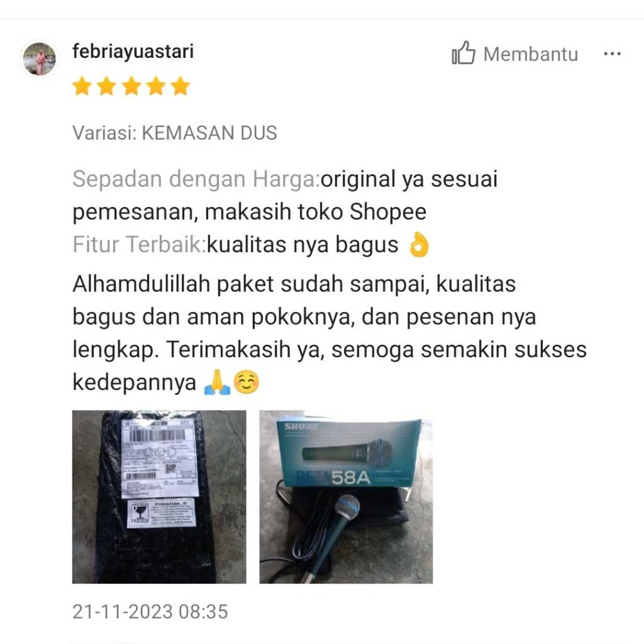Click the smiling face emoji
The height and width of the screenshot is (644, 644).
[247, 382]
